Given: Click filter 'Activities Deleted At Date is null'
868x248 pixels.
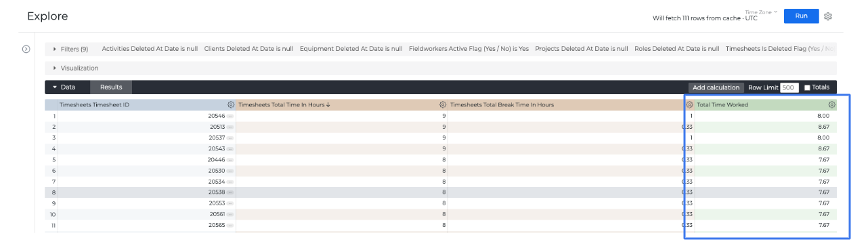Looking at the screenshot, I should click(150, 49).
